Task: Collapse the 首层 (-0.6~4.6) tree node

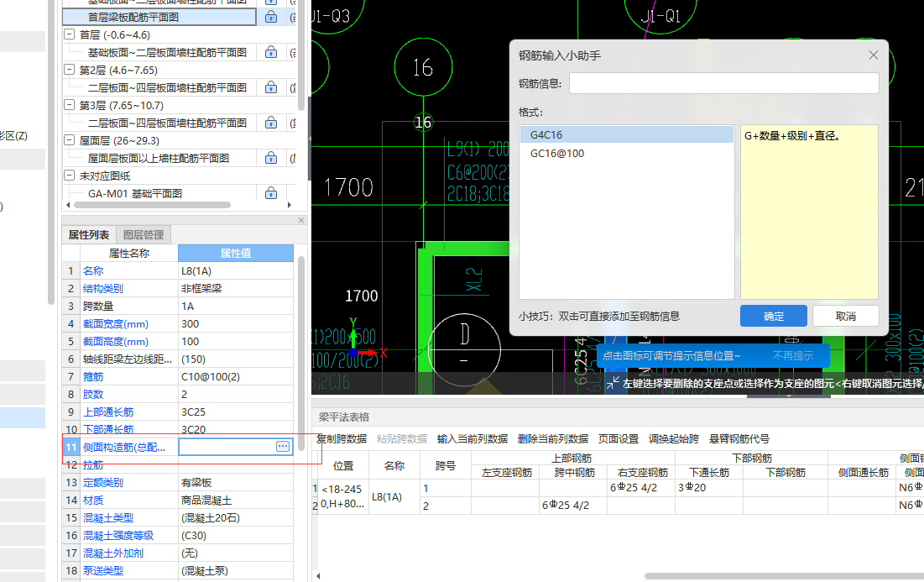Action: tap(69, 34)
